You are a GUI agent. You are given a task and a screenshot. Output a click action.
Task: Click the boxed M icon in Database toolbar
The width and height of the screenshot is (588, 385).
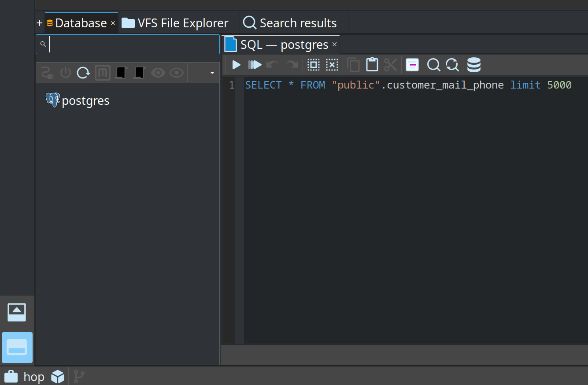(x=103, y=73)
